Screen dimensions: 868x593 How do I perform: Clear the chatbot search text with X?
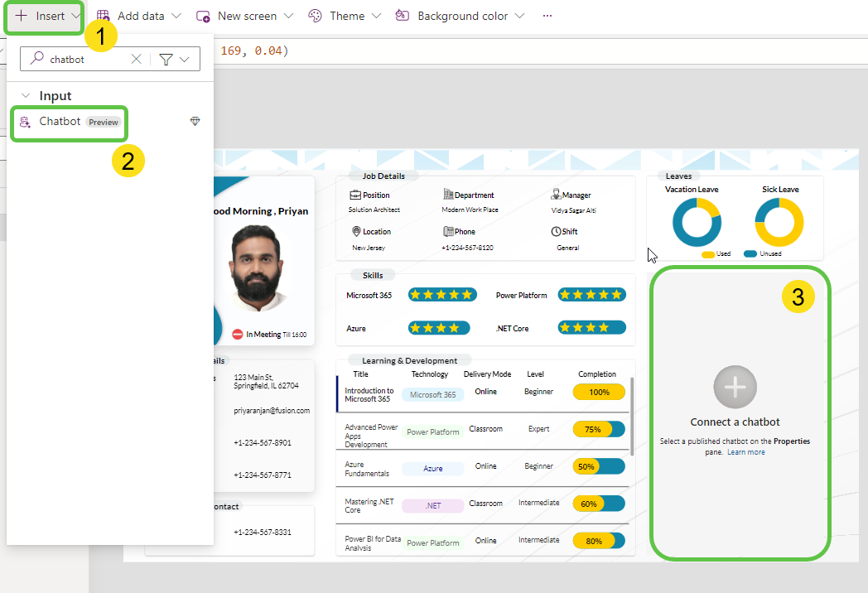coord(137,60)
